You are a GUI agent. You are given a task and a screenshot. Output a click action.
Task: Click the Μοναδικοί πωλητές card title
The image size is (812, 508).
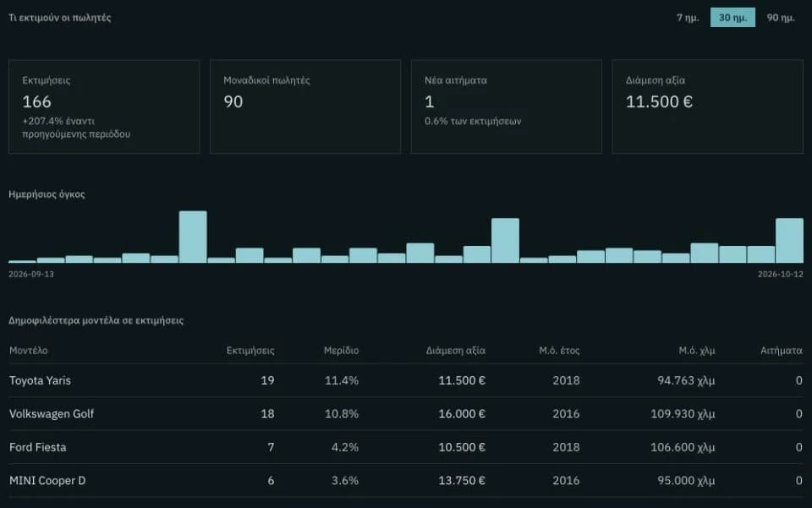point(266,80)
